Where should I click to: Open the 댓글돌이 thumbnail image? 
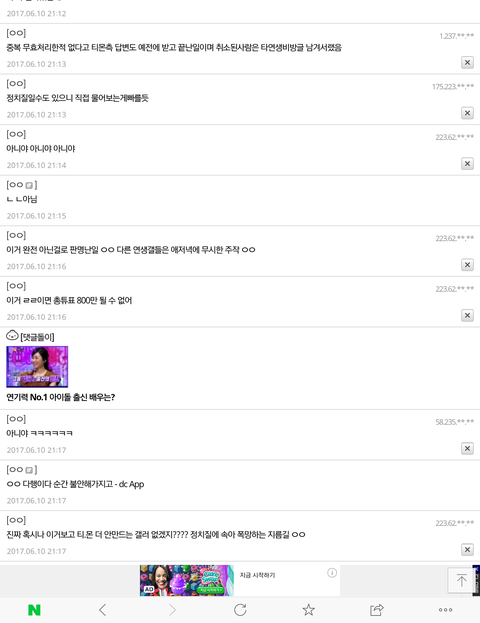(37, 367)
